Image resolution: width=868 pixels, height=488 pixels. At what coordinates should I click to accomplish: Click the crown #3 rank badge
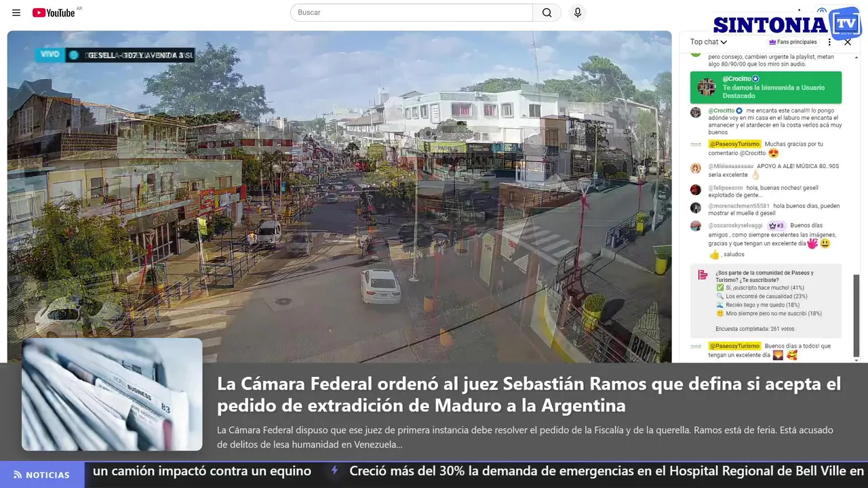[x=776, y=226]
